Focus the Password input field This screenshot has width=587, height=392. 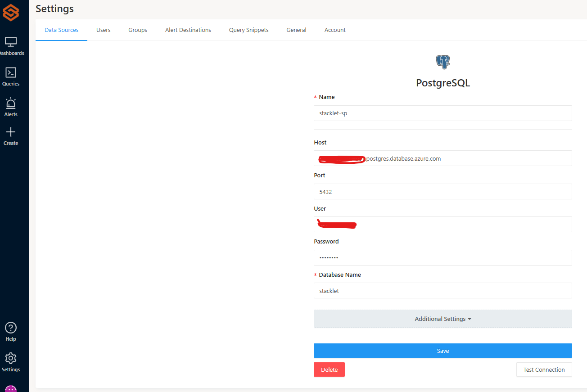[443, 257]
